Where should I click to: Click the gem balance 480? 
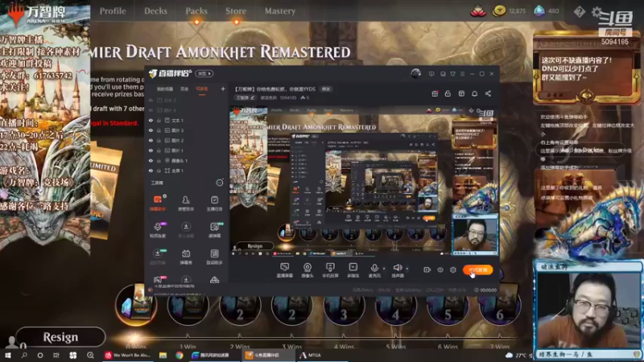pyautogui.click(x=547, y=11)
